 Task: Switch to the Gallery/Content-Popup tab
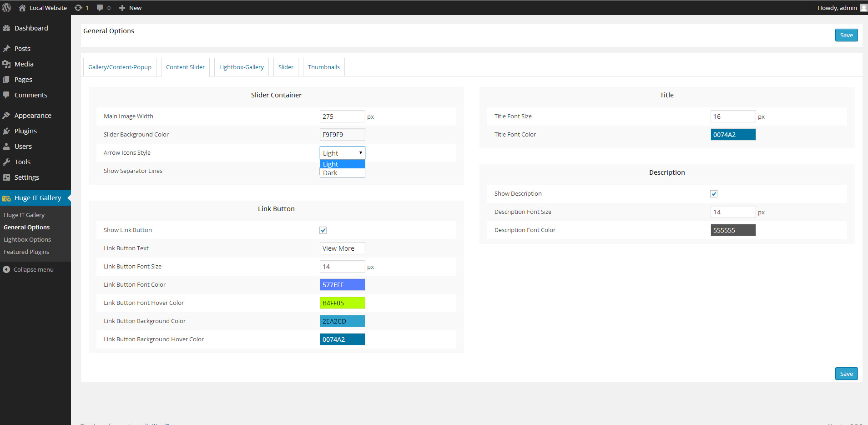pyautogui.click(x=120, y=67)
